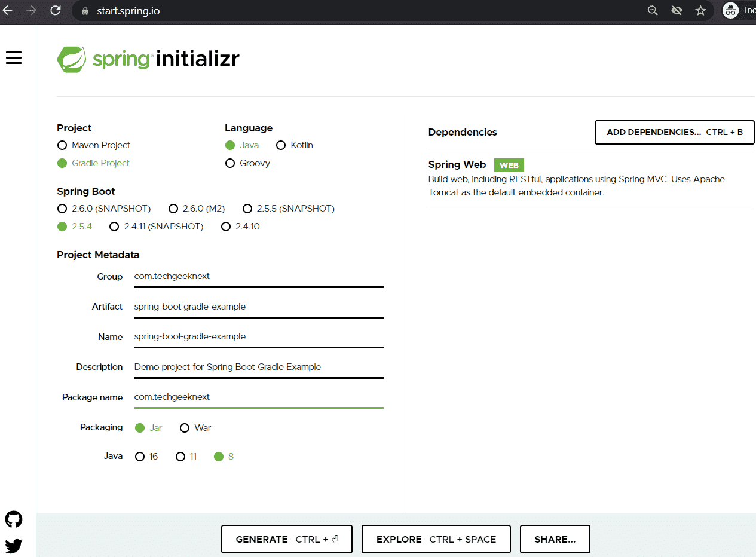Screen dimensions: 756x557
Task: Focus the Group input field
Action: click(x=259, y=277)
